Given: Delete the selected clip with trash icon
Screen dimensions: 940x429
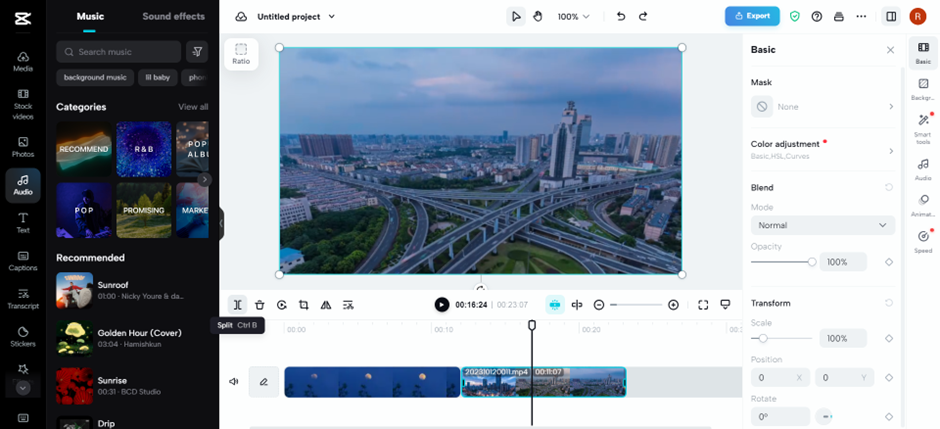Looking at the screenshot, I should pyautogui.click(x=260, y=305).
